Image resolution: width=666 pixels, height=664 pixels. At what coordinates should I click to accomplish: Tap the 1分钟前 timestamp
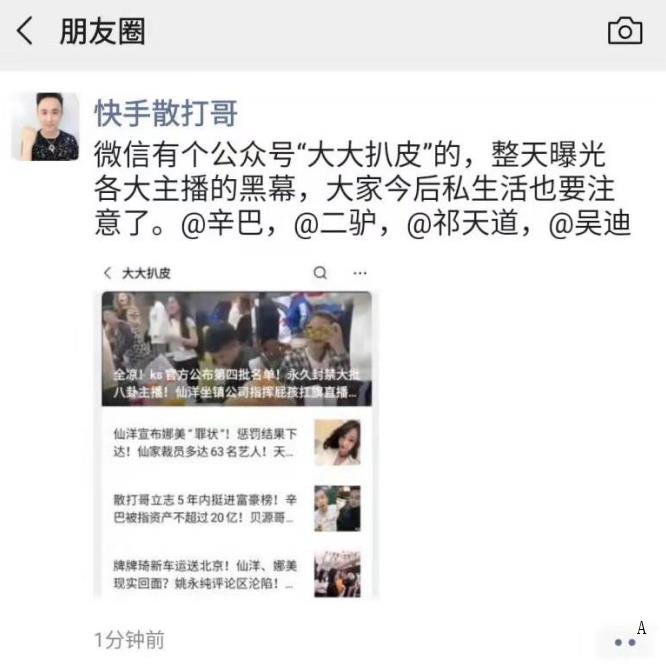tap(129, 640)
